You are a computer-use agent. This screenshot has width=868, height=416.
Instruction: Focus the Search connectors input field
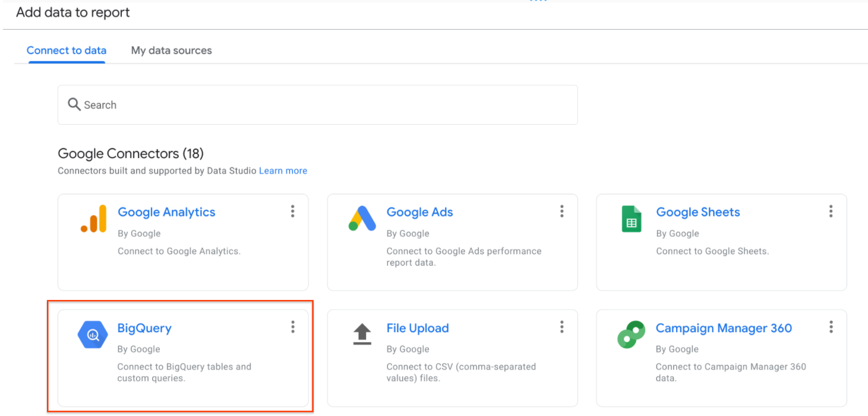318,105
